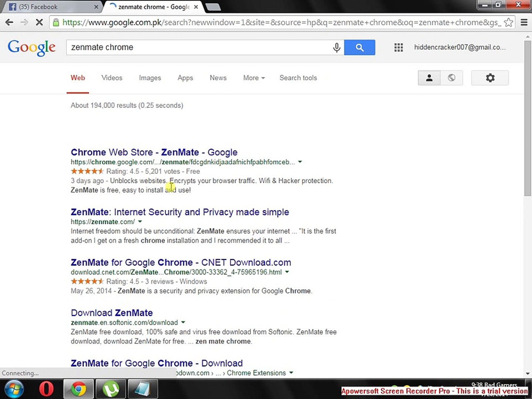Expand arrow next to chrome.google.com URL

300,162
